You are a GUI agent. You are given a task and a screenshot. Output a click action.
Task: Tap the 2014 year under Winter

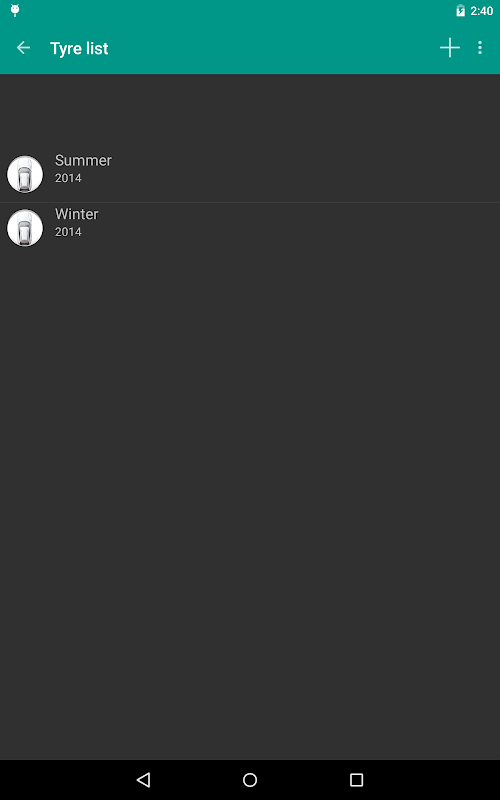click(x=68, y=232)
